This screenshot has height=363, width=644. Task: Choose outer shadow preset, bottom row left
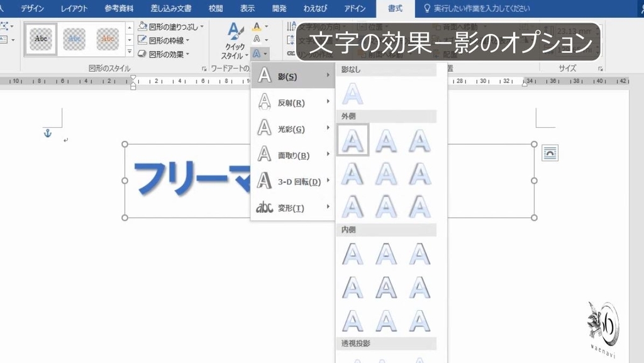tap(353, 206)
